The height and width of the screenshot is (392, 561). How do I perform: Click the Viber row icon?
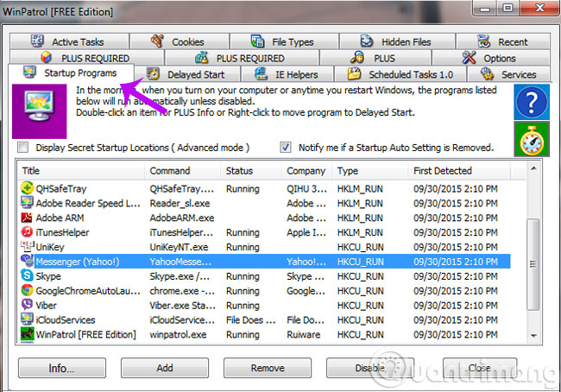28,305
